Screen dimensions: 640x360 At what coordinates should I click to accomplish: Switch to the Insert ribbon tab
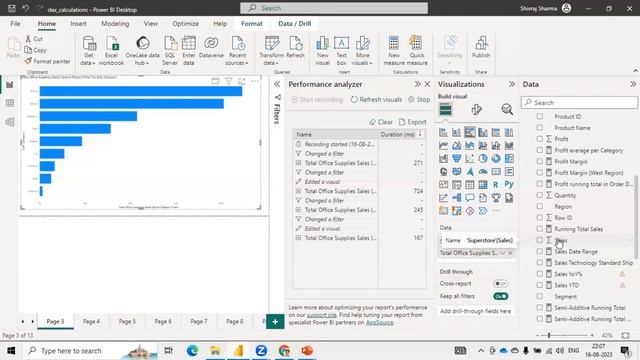78,24
